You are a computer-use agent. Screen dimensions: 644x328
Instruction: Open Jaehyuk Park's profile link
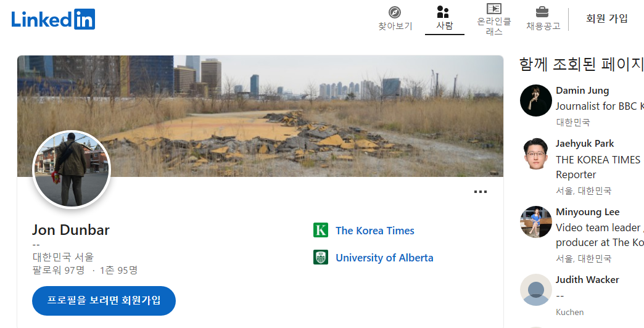[x=584, y=144]
